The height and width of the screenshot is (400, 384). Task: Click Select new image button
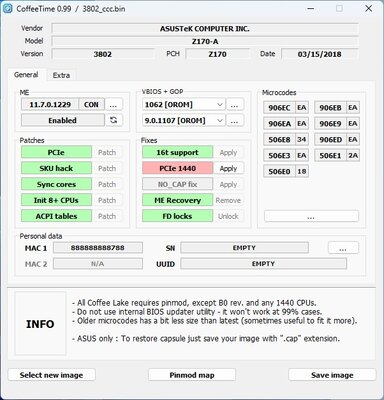(51, 375)
